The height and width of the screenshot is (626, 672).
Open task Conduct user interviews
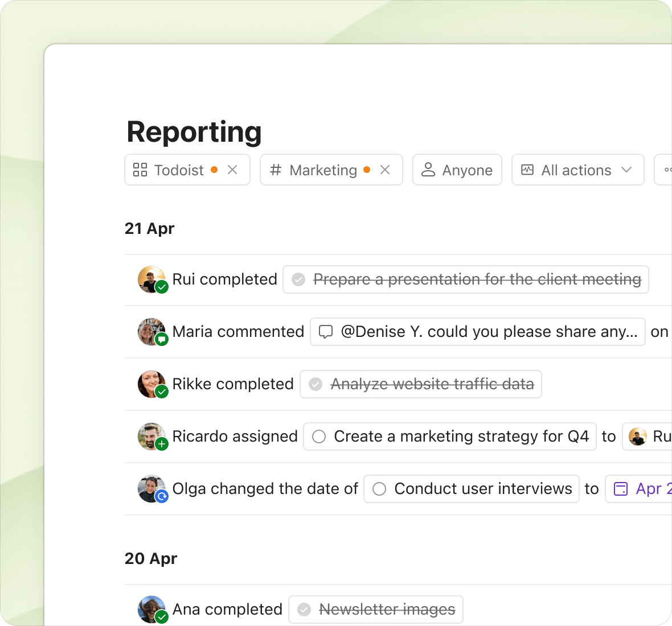[472, 488]
